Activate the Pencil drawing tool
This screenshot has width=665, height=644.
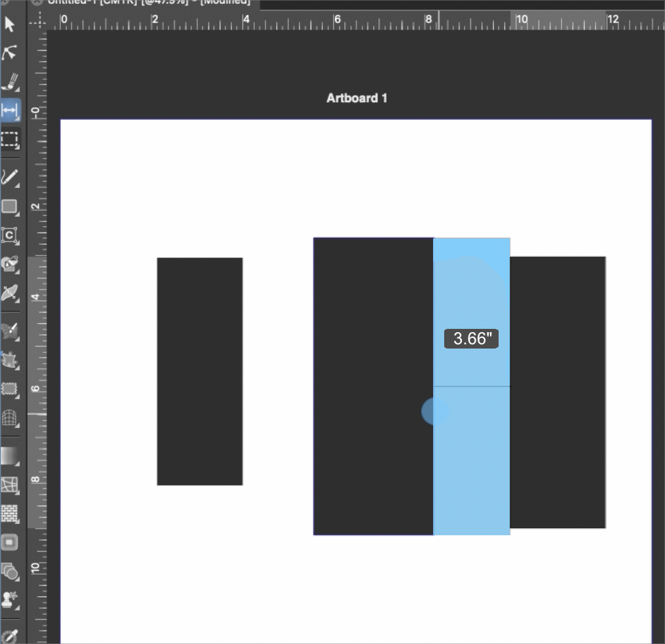(10, 177)
